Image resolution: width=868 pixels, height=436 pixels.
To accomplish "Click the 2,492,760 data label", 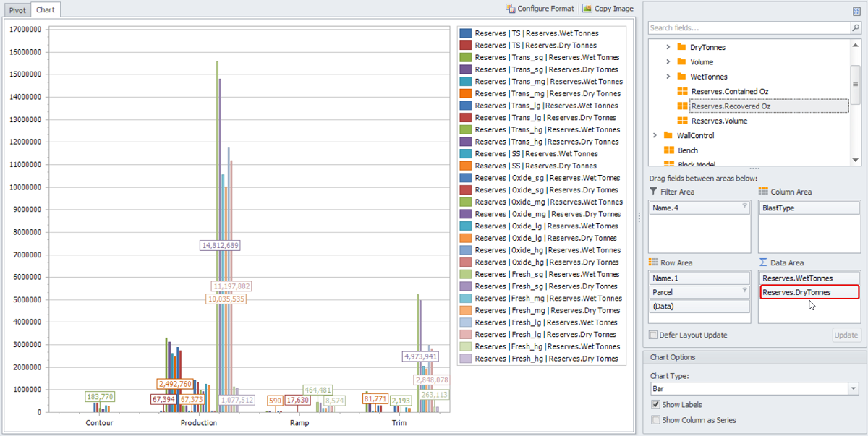I will coord(175,384).
